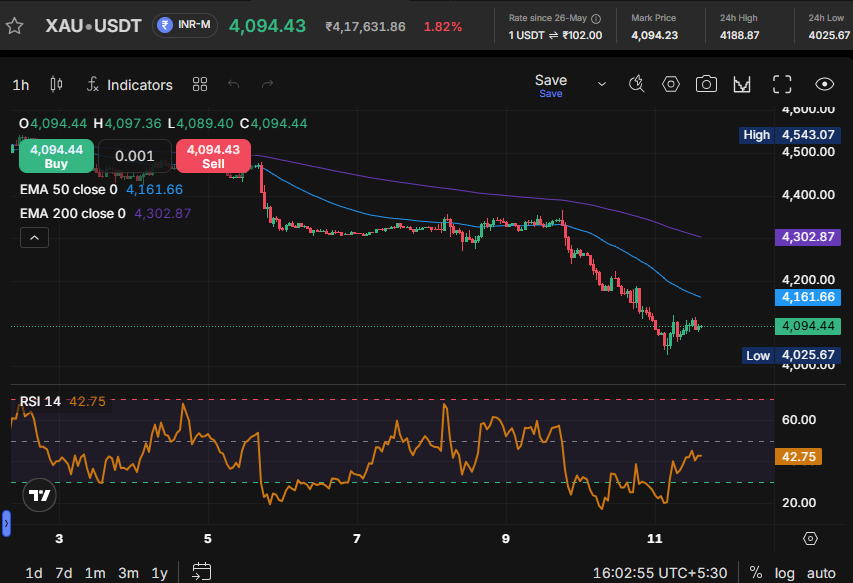This screenshot has width=853, height=583.
Task: Select the 7d date range
Action: point(64,573)
